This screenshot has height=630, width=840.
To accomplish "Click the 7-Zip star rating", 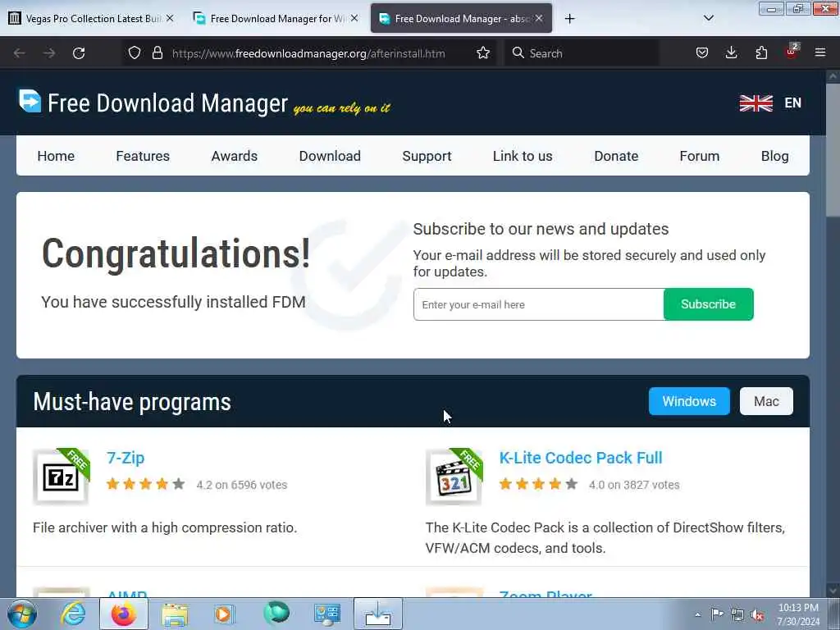I will click(145, 484).
